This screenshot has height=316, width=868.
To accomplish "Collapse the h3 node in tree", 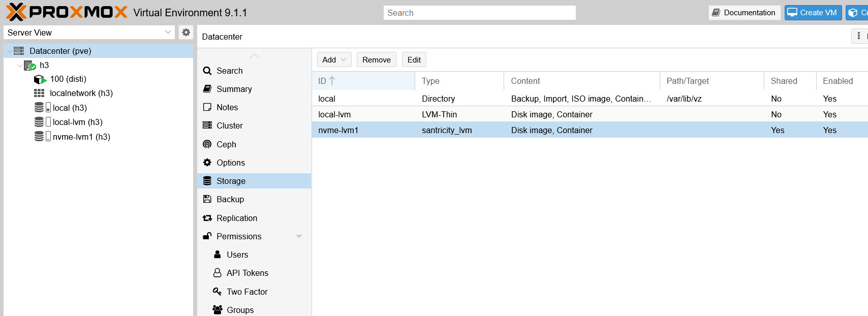I will tap(20, 66).
